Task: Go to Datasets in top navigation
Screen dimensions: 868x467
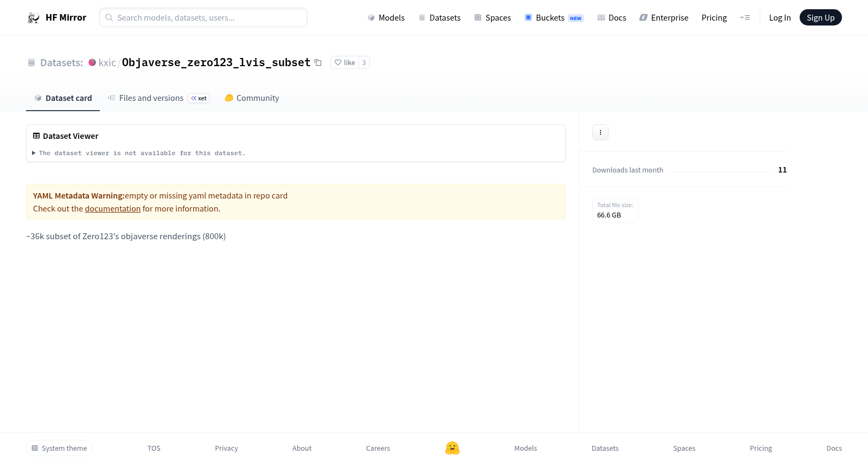Action: click(439, 18)
